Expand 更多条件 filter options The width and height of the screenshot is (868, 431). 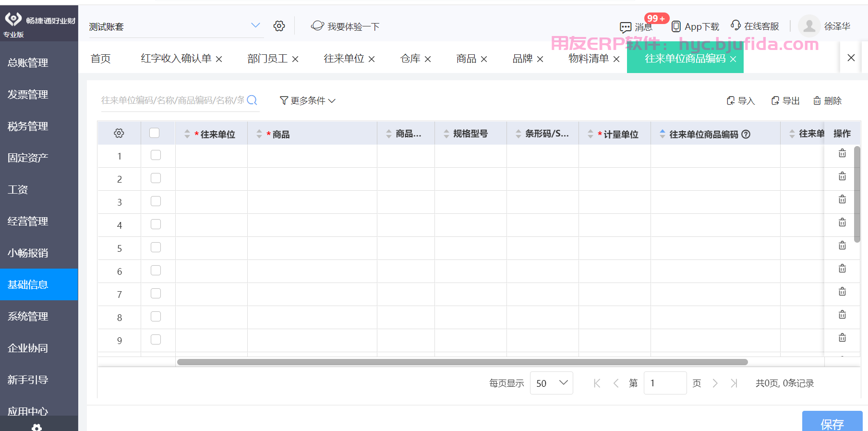tap(307, 100)
